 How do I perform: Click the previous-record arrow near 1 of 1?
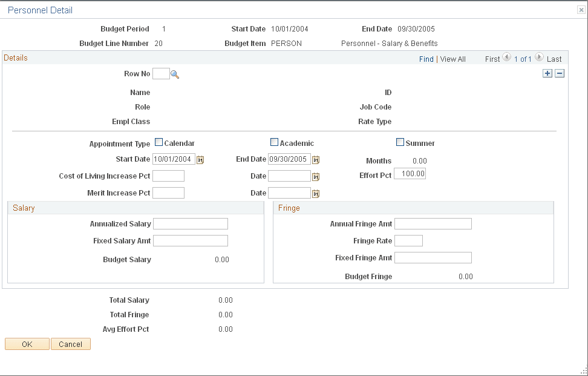click(x=506, y=58)
